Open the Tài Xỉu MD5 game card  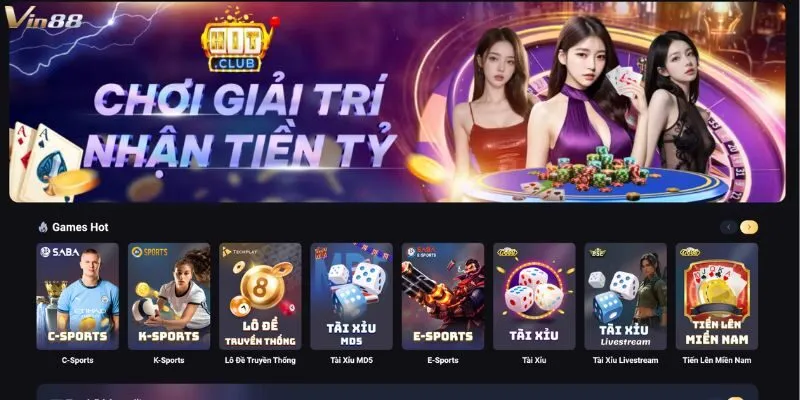coord(352,296)
